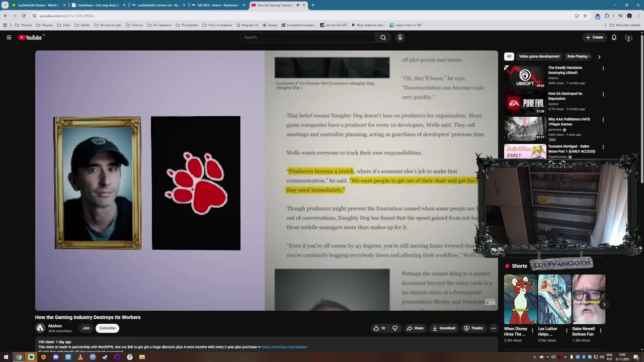Open the Muzyka bookmarks folder
The width and height of the screenshot is (644, 362).
click(x=44, y=25)
